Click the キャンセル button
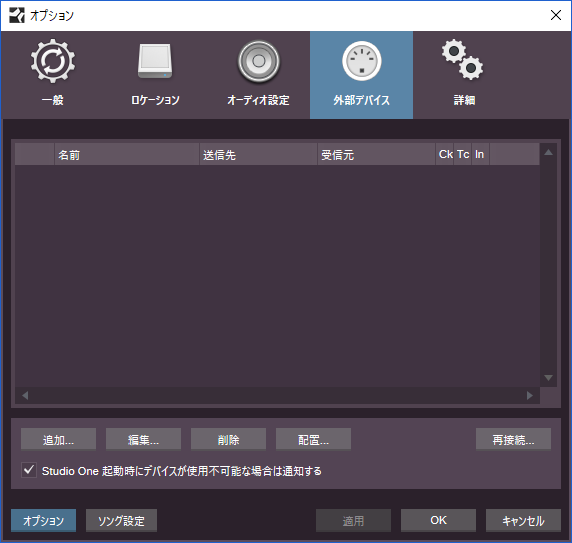 point(523,520)
